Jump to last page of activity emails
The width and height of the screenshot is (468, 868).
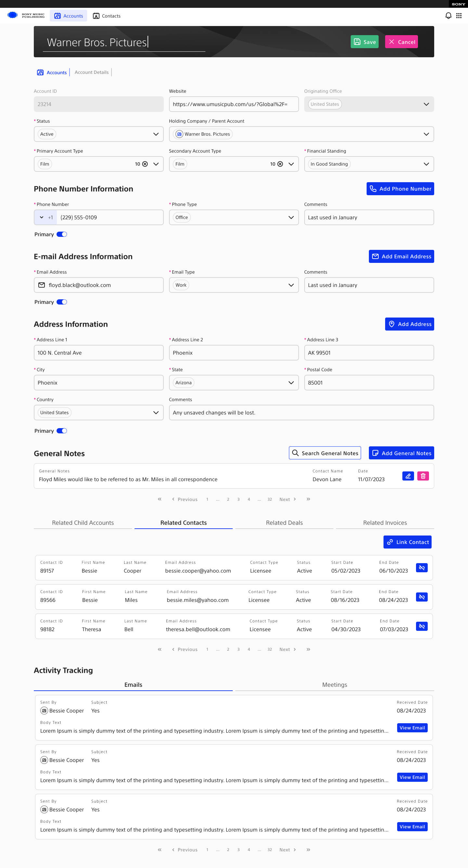(308, 850)
